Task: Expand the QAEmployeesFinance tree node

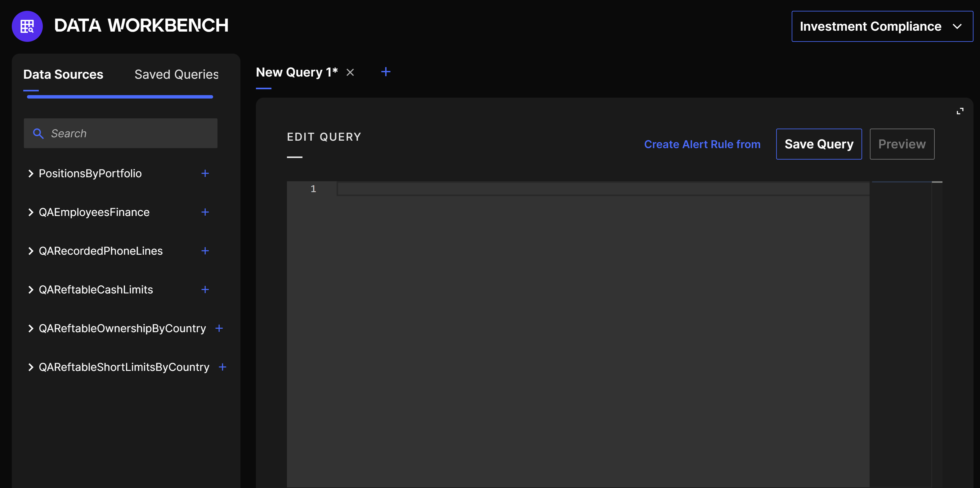Action: [x=31, y=212]
